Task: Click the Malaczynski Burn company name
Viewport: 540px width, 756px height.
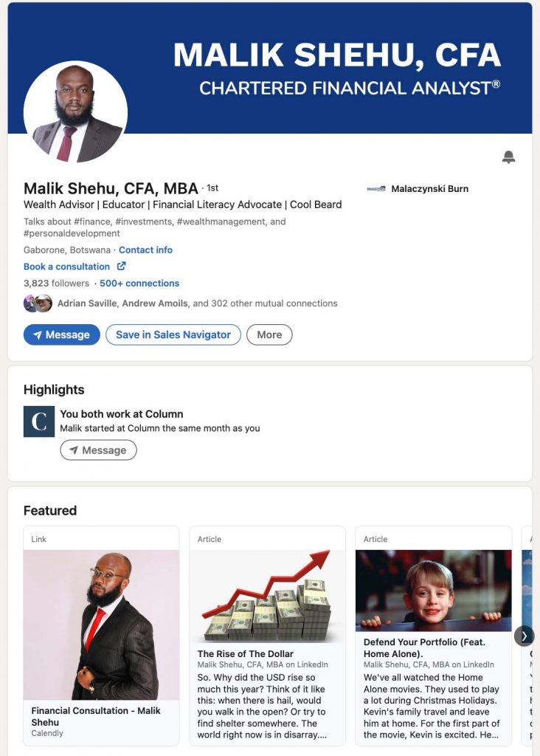Action: click(x=429, y=188)
